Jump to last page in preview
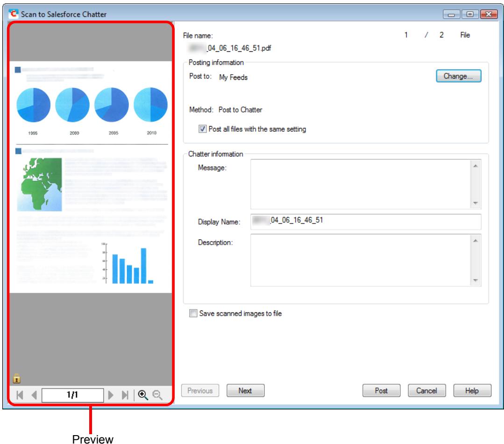Screen dimensions: 504x444 tap(125, 395)
